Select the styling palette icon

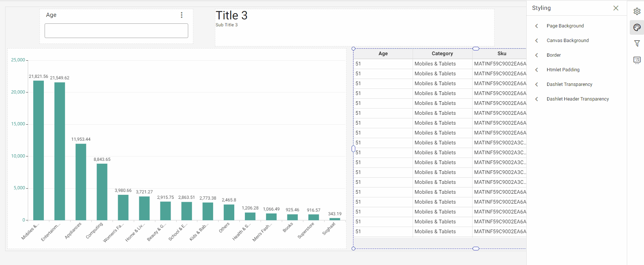(x=637, y=27)
